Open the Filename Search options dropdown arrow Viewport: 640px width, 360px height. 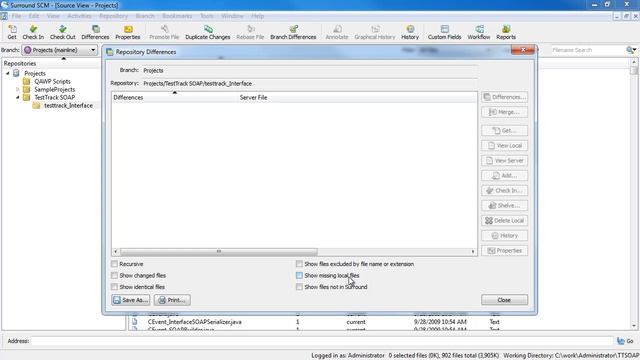point(634,50)
